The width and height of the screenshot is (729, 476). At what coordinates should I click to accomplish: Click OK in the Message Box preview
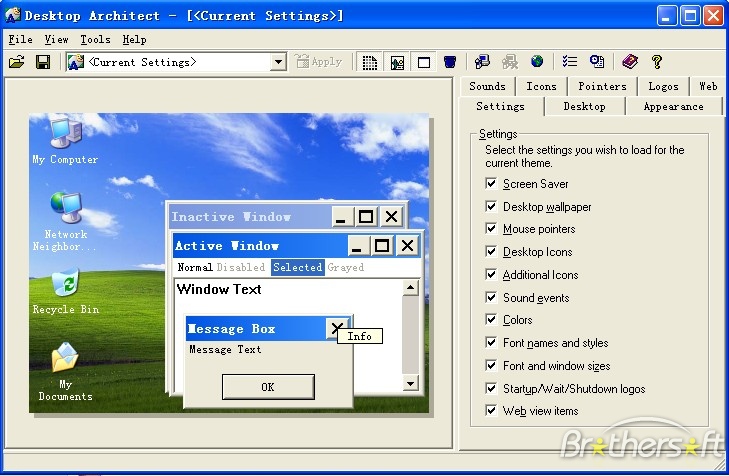click(x=268, y=387)
